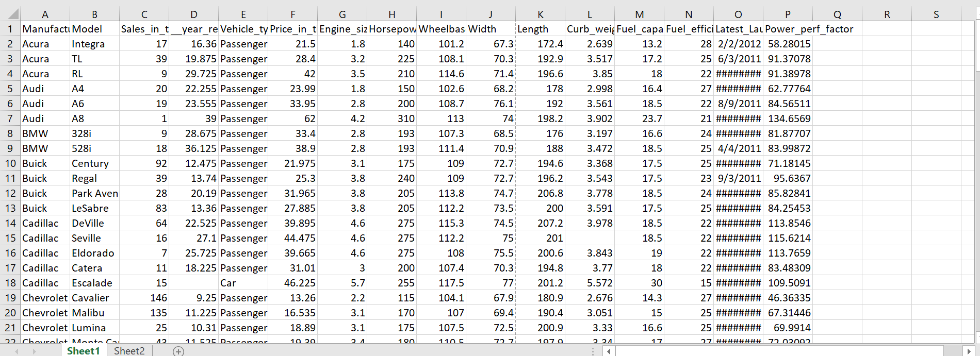Select the 'Malibu' cell
Screen dimensions: 980x356
click(94, 313)
